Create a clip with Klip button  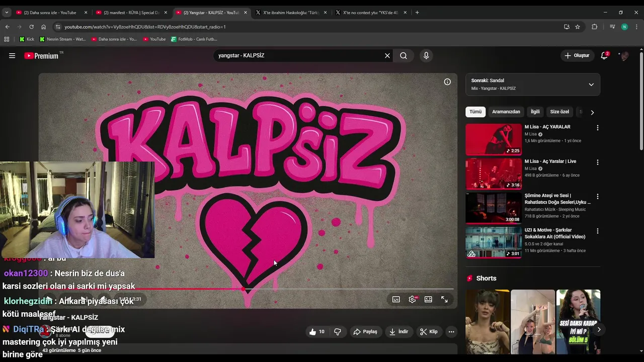pos(429,332)
